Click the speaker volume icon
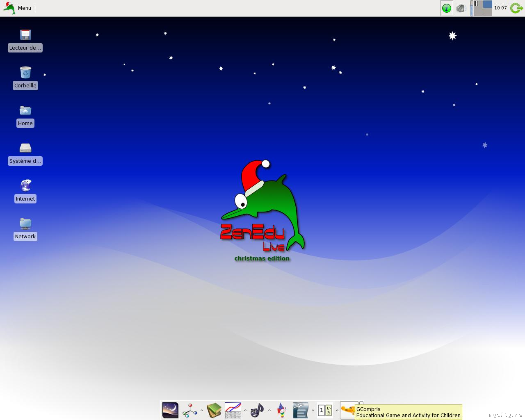 (461, 8)
